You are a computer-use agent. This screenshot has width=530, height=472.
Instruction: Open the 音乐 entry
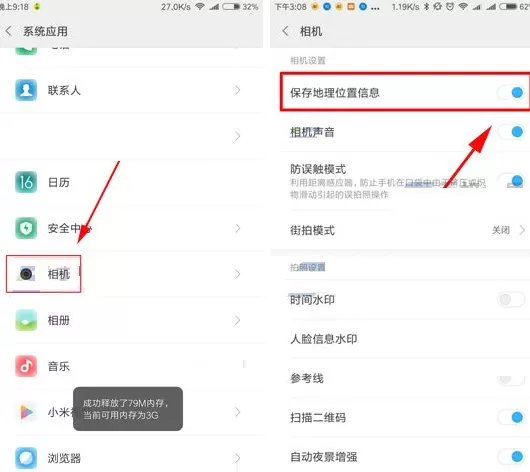click(131, 366)
